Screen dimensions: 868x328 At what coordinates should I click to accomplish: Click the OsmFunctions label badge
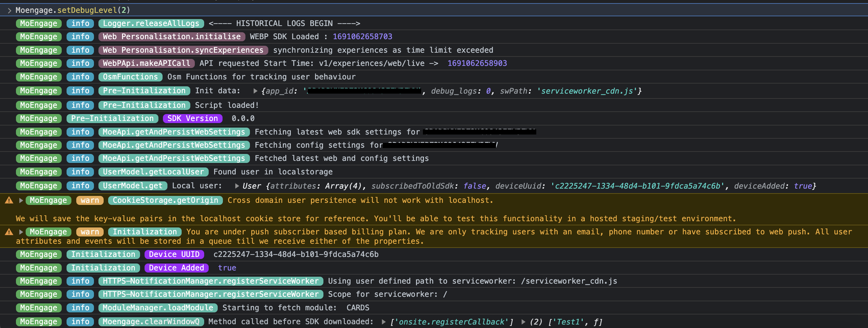(x=130, y=77)
